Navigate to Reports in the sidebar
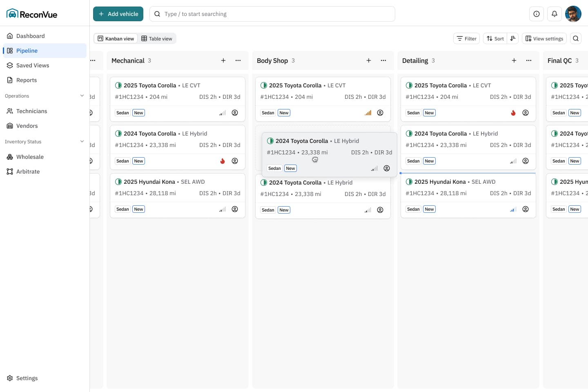This screenshot has width=588, height=392. coord(27,80)
